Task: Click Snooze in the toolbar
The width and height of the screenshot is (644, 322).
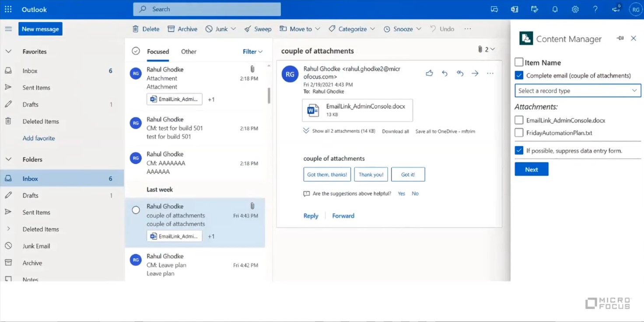Action: [398, 29]
